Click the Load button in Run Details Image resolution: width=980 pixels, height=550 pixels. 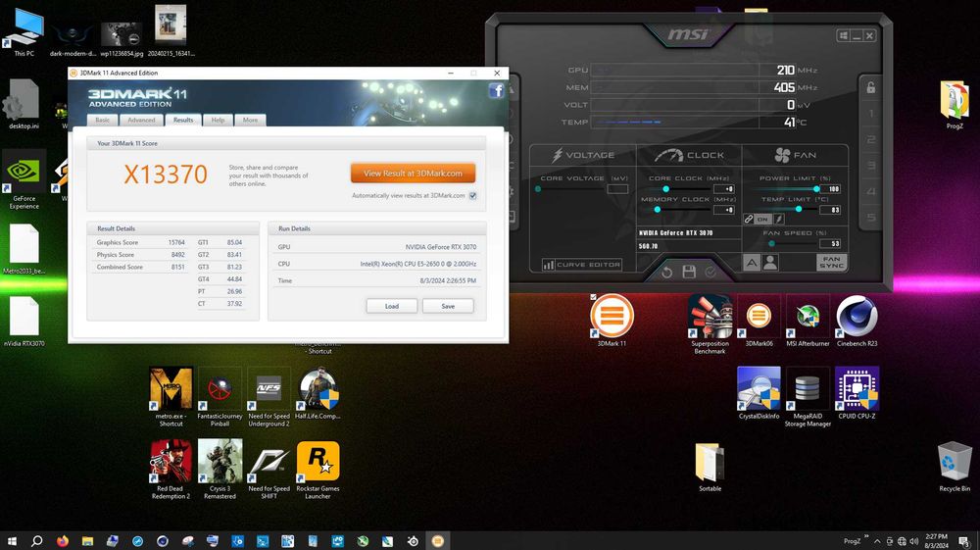click(x=392, y=306)
